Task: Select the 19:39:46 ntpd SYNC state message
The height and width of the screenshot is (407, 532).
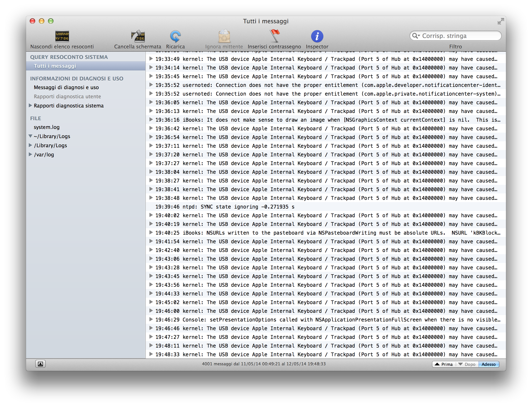Action: [225, 207]
